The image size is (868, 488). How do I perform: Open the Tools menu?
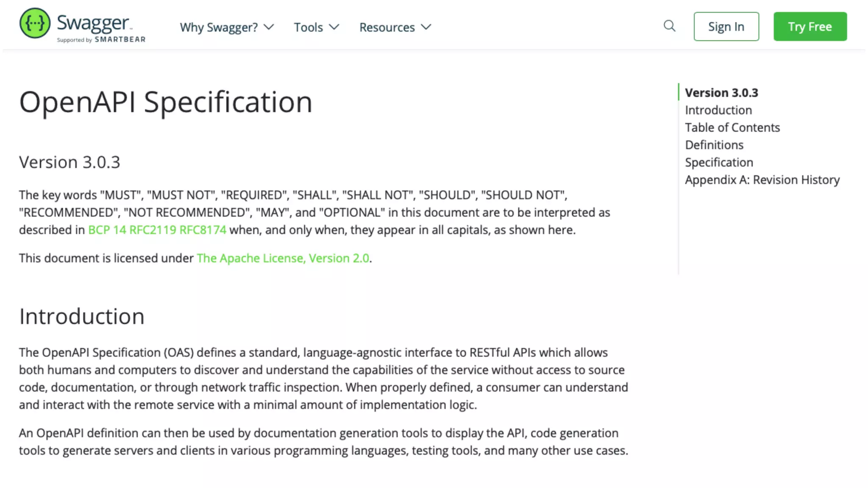(x=308, y=27)
